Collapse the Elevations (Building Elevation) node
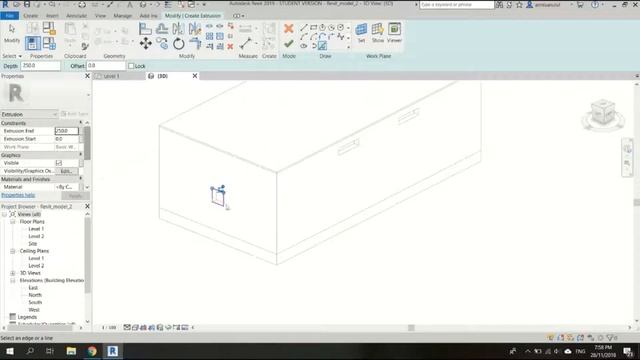The width and height of the screenshot is (640, 360). (13, 280)
